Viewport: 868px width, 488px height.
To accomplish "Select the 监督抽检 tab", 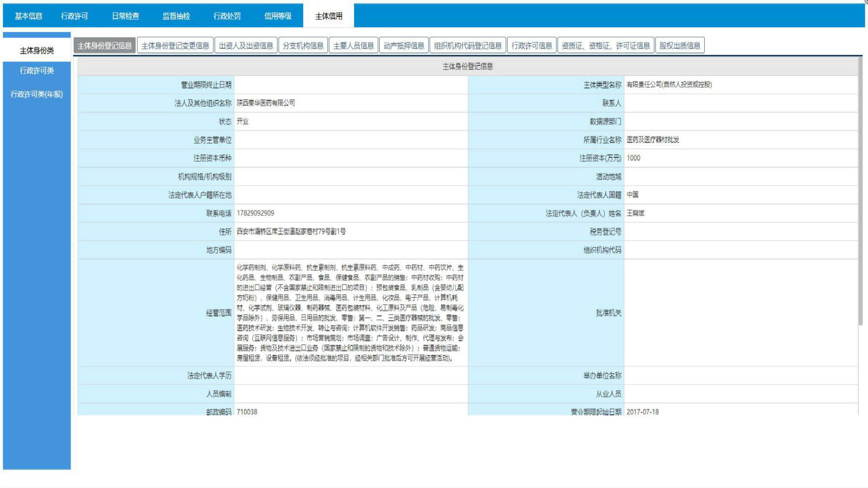I will point(176,16).
